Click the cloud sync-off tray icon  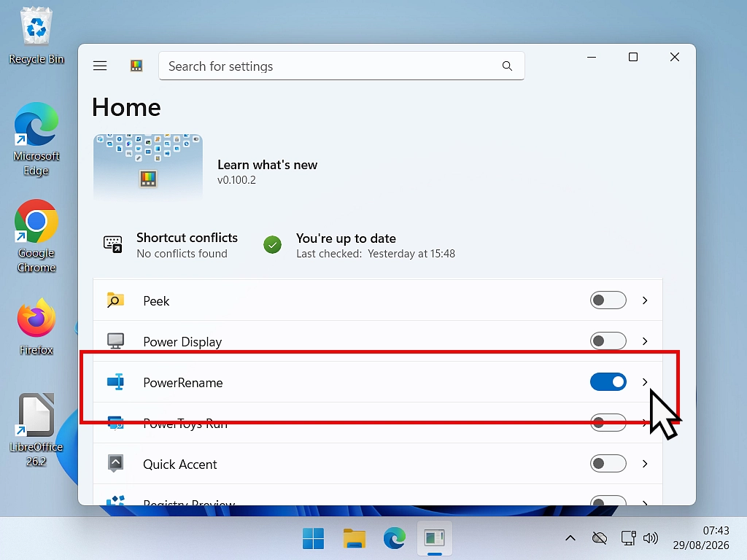[600, 539]
